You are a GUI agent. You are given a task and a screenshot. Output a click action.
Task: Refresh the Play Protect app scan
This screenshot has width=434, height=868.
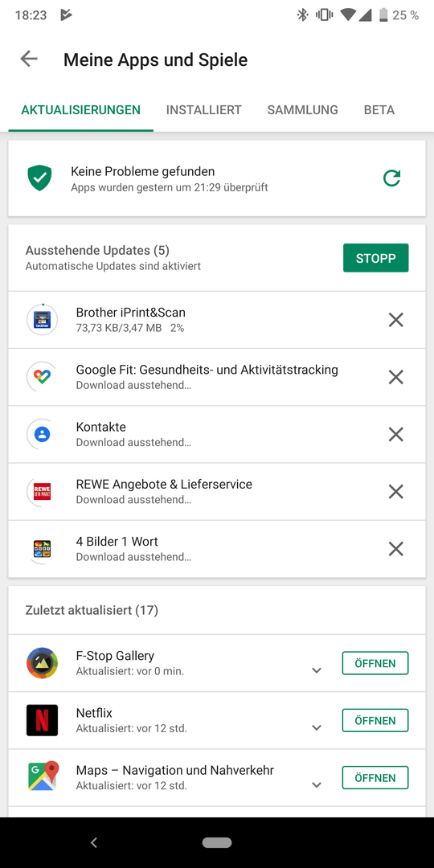pyautogui.click(x=392, y=178)
